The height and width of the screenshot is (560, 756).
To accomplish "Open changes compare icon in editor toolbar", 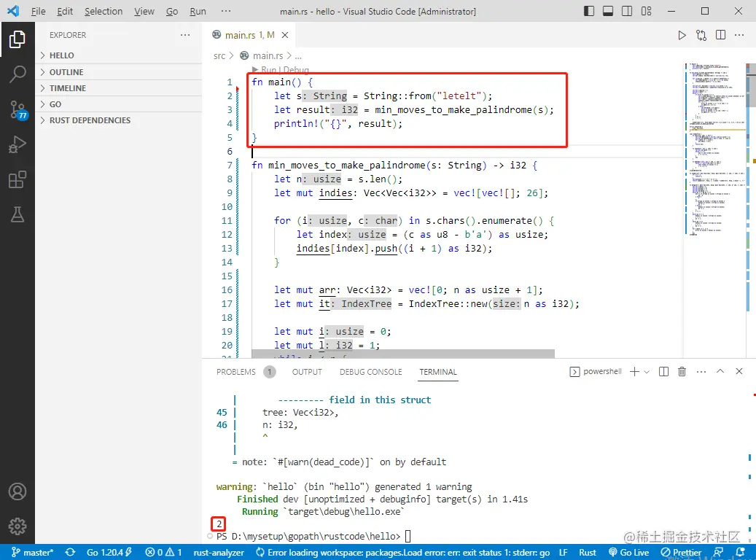I will click(701, 35).
